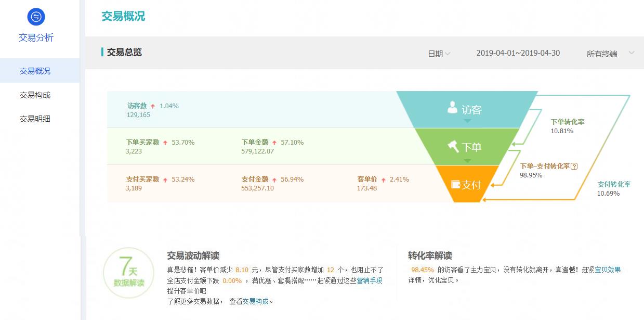Select the date range 2019-04-01~2019-04-30
Viewport: 644px width, 320px height.
tap(518, 53)
